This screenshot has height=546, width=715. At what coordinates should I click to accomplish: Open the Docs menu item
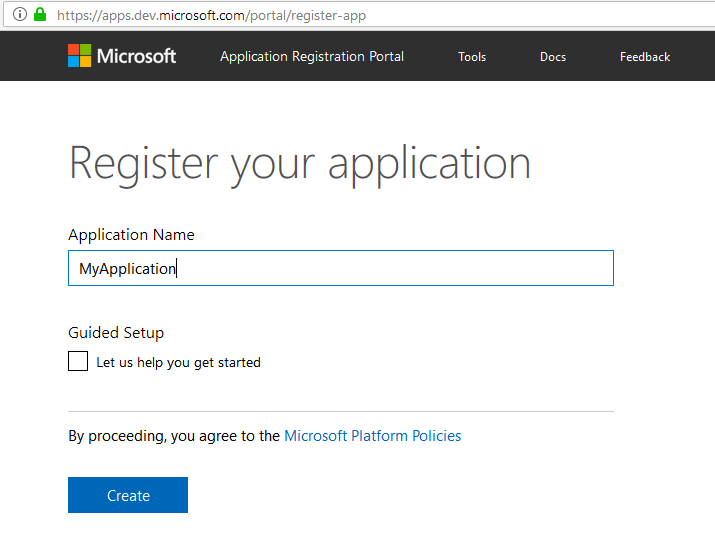[553, 57]
